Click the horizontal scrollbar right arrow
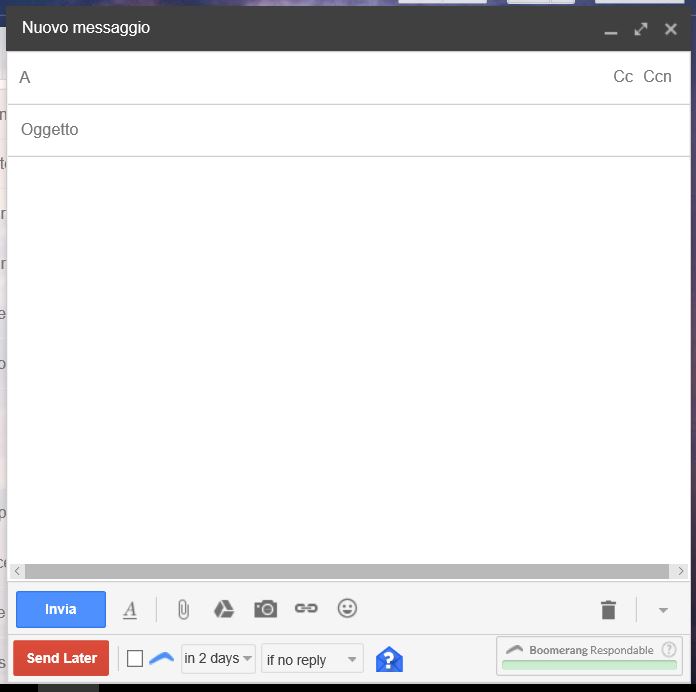696x692 pixels. click(681, 571)
